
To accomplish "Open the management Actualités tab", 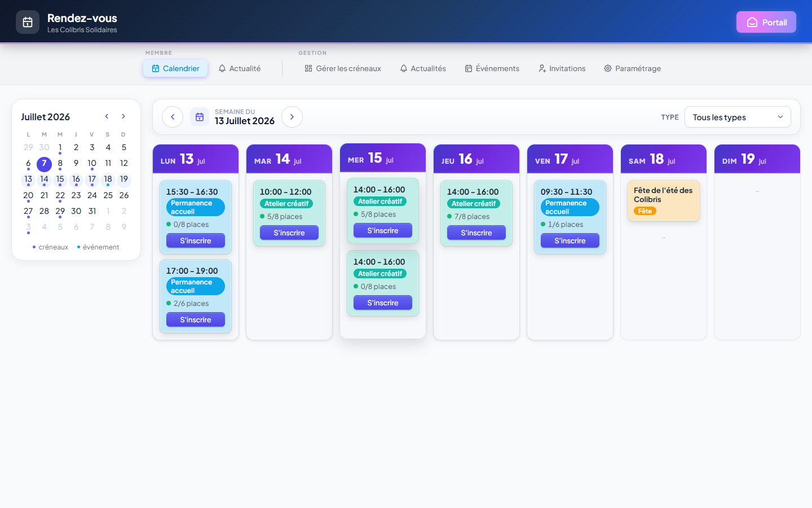I will 423,68.
